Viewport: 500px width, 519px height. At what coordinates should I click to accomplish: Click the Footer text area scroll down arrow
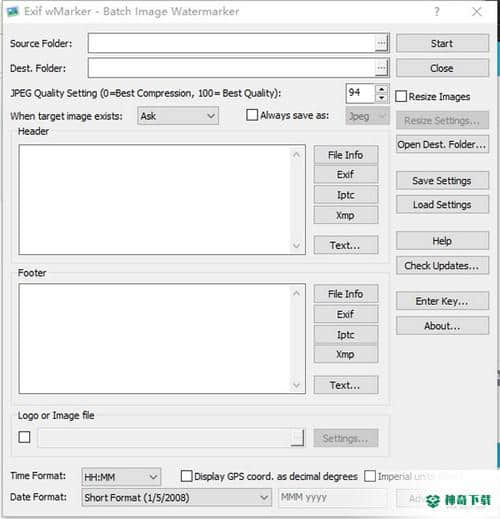pyautogui.click(x=296, y=385)
